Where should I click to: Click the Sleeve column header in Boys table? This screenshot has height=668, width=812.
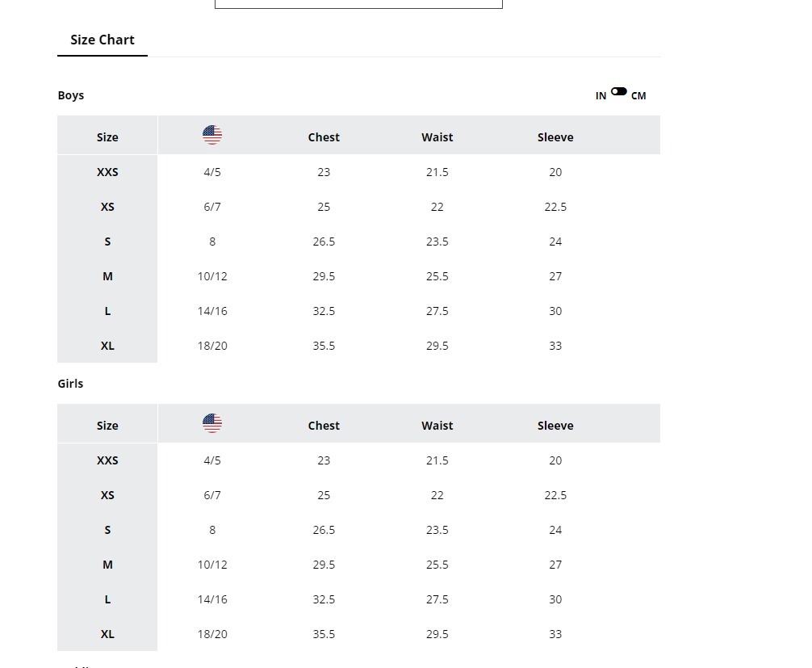tap(555, 137)
